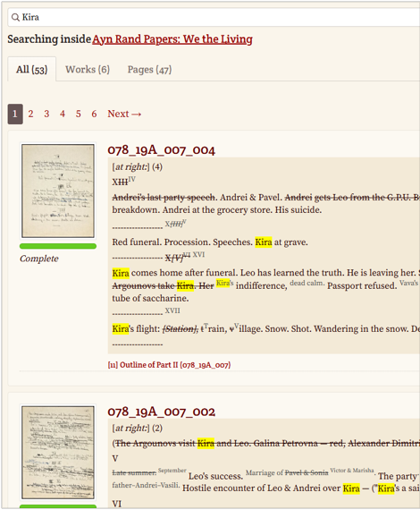Click highlighted Kira in 'Kira at grave'
This screenshot has height=518, width=420.
click(x=264, y=242)
